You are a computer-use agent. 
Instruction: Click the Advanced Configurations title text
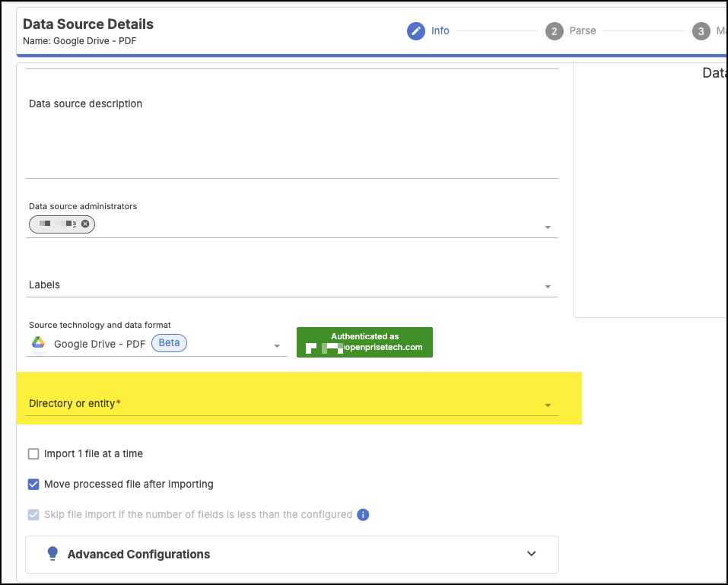coord(138,555)
